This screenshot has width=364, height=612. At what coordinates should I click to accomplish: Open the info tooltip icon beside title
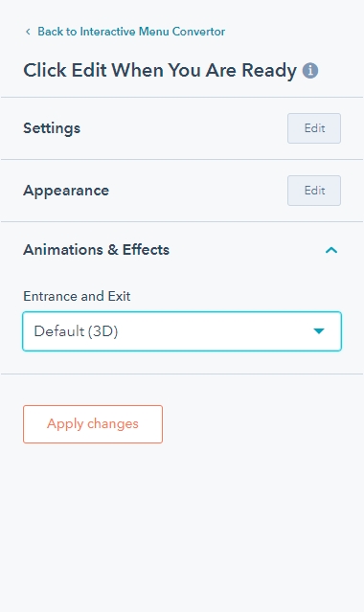pos(310,71)
